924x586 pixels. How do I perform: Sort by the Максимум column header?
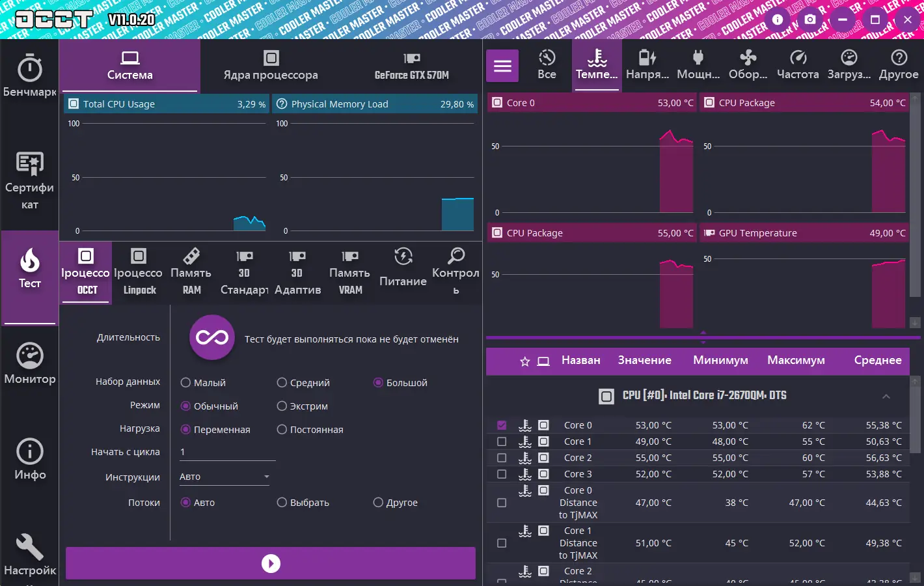796,360
